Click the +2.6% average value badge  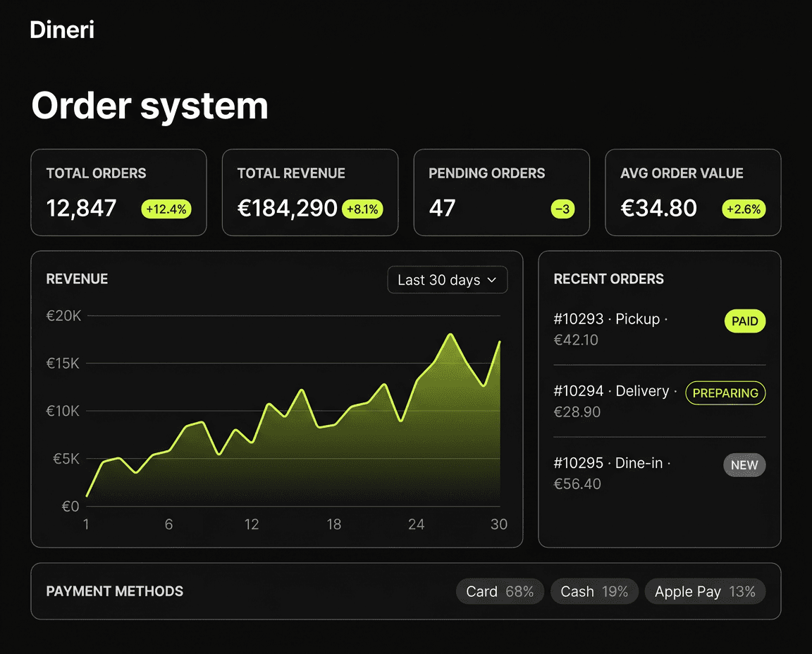[x=744, y=209]
